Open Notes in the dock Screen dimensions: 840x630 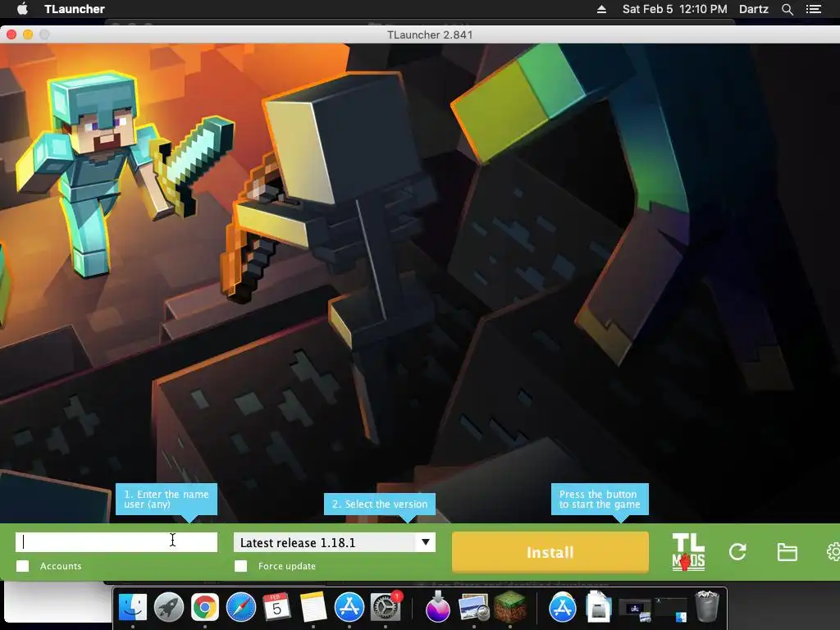313,608
